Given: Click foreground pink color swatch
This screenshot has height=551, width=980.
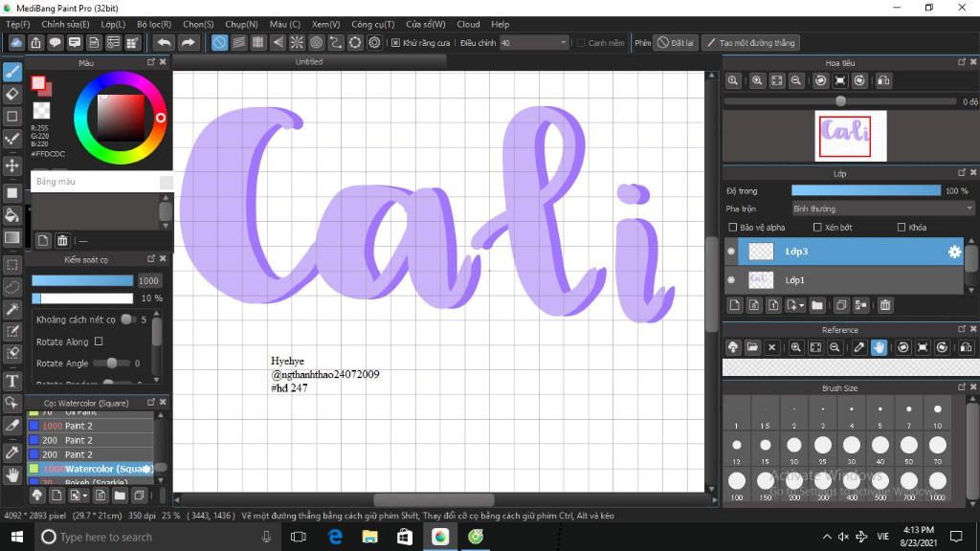Looking at the screenshot, I should point(38,83).
